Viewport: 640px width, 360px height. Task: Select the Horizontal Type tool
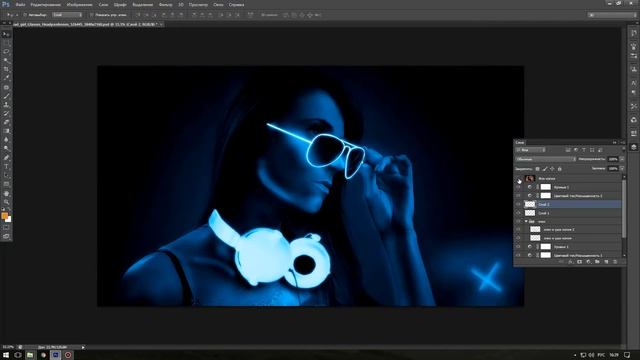coord(6,167)
